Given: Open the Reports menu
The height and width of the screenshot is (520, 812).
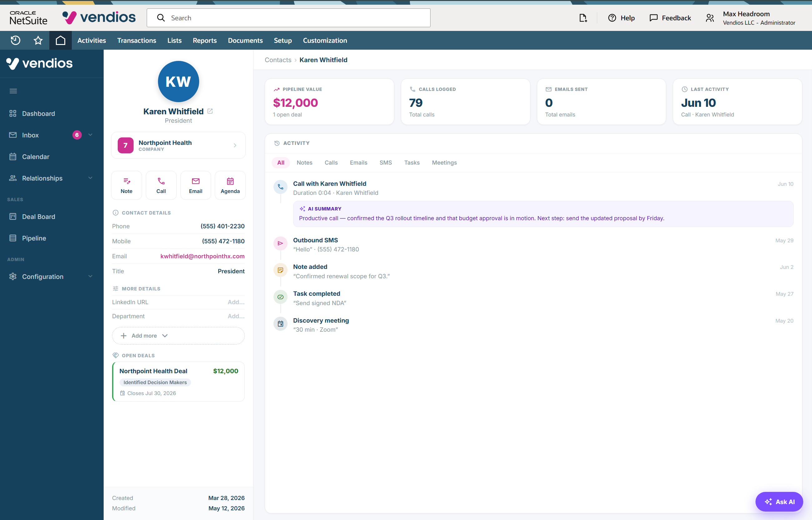Looking at the screenshot, I should pos(204,41).
